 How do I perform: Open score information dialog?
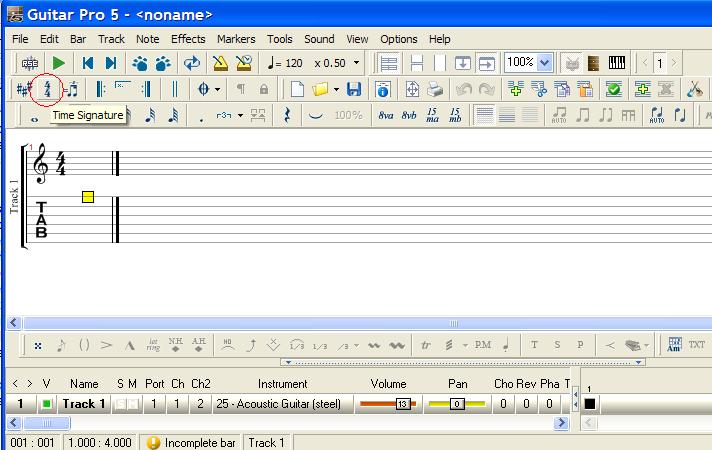click(383, 89)
